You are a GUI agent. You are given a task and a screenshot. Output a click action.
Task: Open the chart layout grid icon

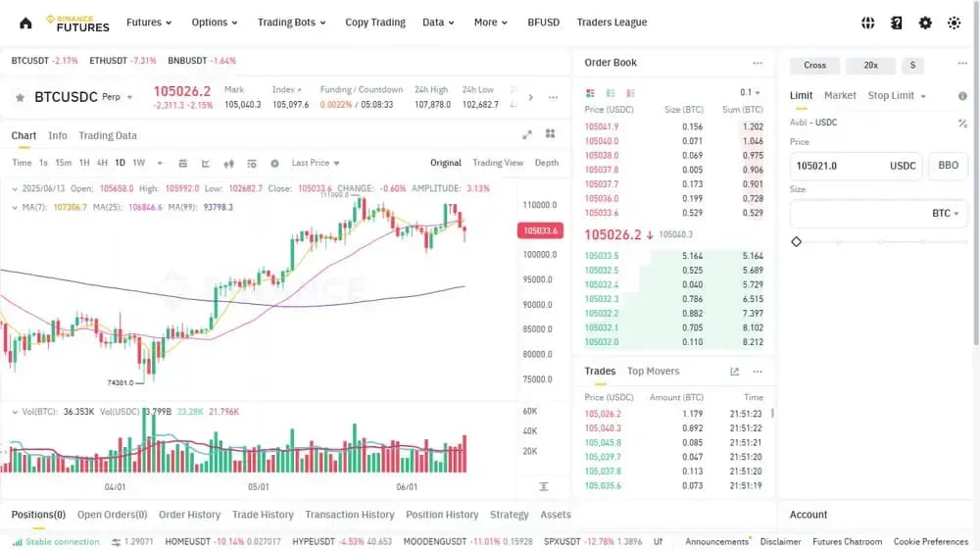click(x=550, y=134)
